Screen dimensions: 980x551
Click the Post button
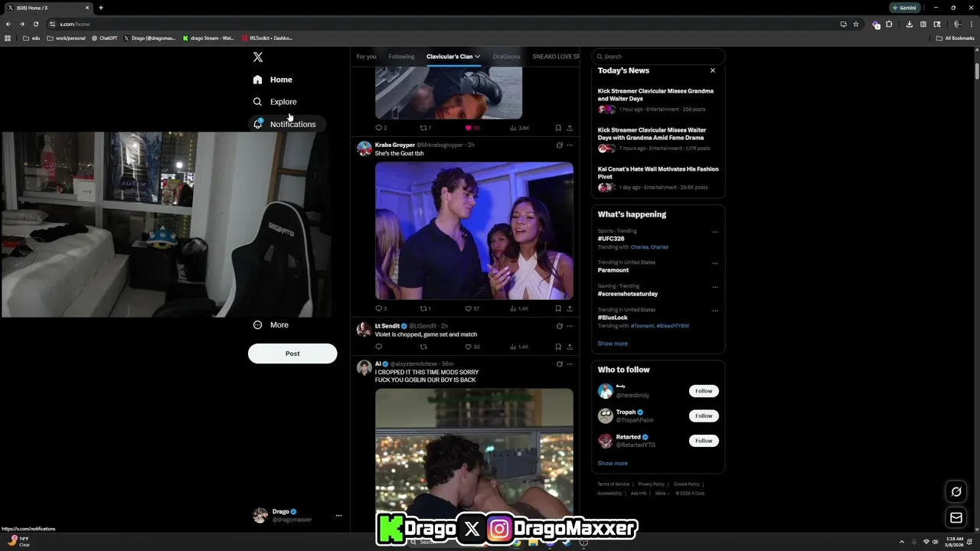click(x=292, y=354)
